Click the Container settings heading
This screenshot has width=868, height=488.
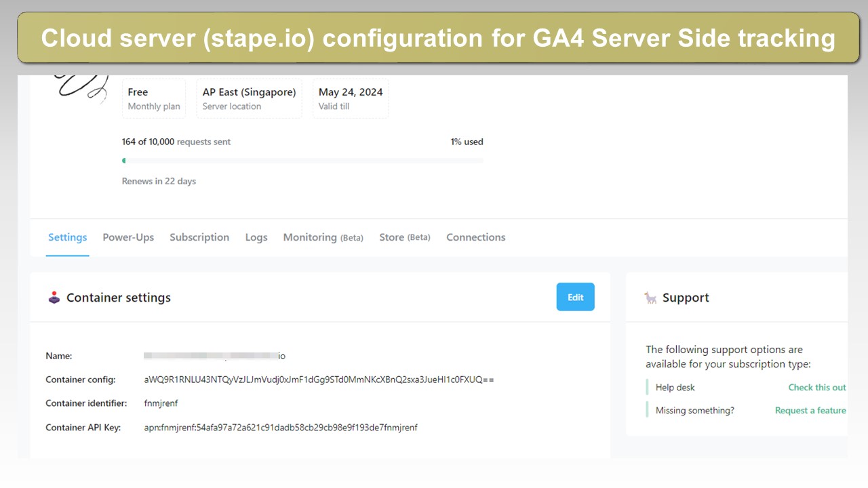(x=119, y=298)
